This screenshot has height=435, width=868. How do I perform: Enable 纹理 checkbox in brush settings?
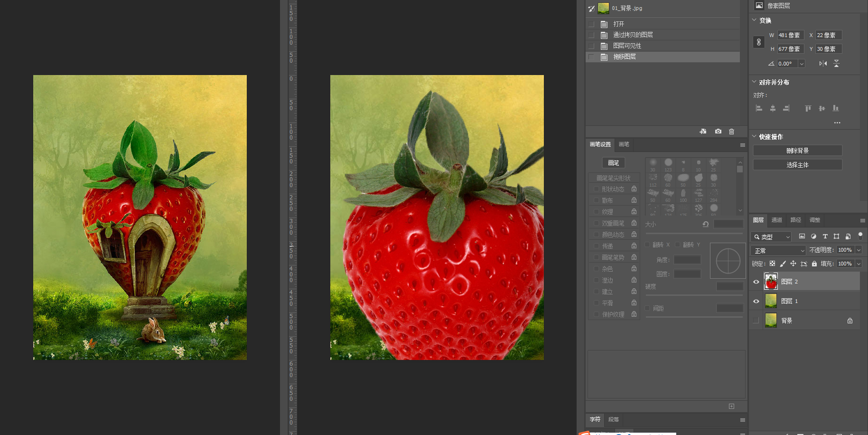[597, 212]
